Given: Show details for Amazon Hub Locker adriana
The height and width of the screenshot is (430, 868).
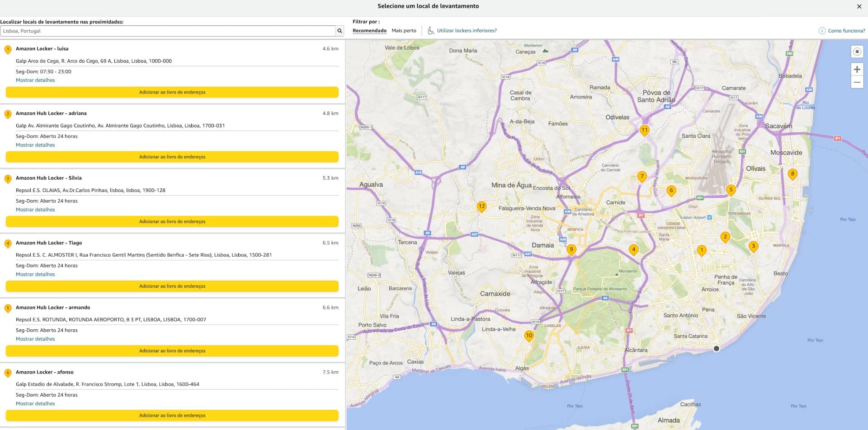Looking at the screenshot, I should click(35, 145).
